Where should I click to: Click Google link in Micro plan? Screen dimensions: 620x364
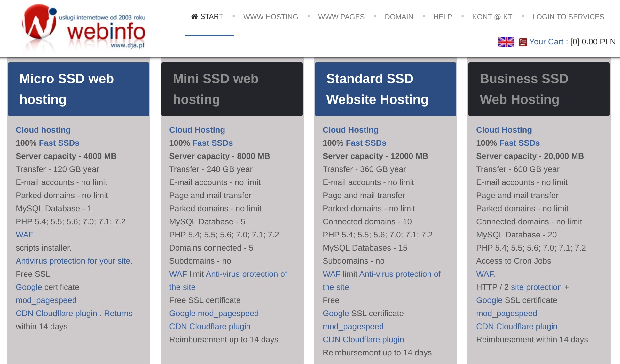tap(29, 287)
